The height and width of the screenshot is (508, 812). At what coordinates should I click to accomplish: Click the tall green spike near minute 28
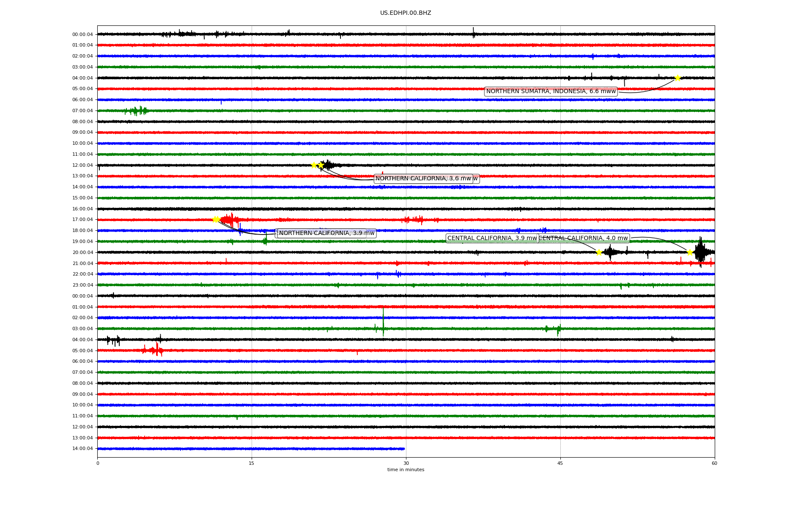tap(383, 320)
